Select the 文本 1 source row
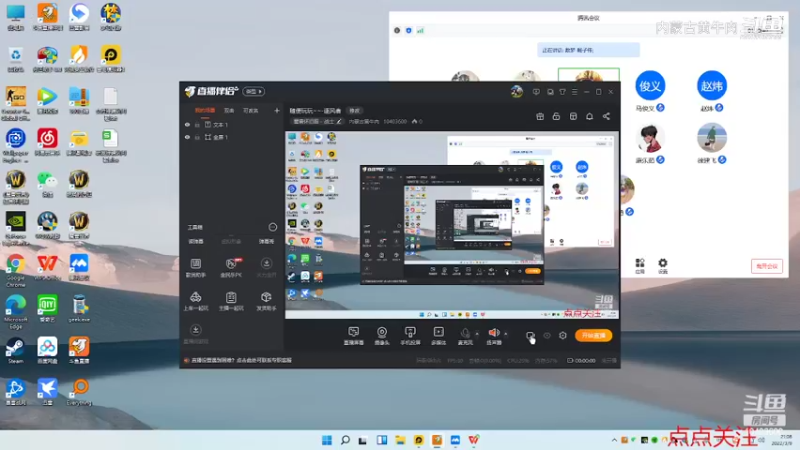 [232, 124]
